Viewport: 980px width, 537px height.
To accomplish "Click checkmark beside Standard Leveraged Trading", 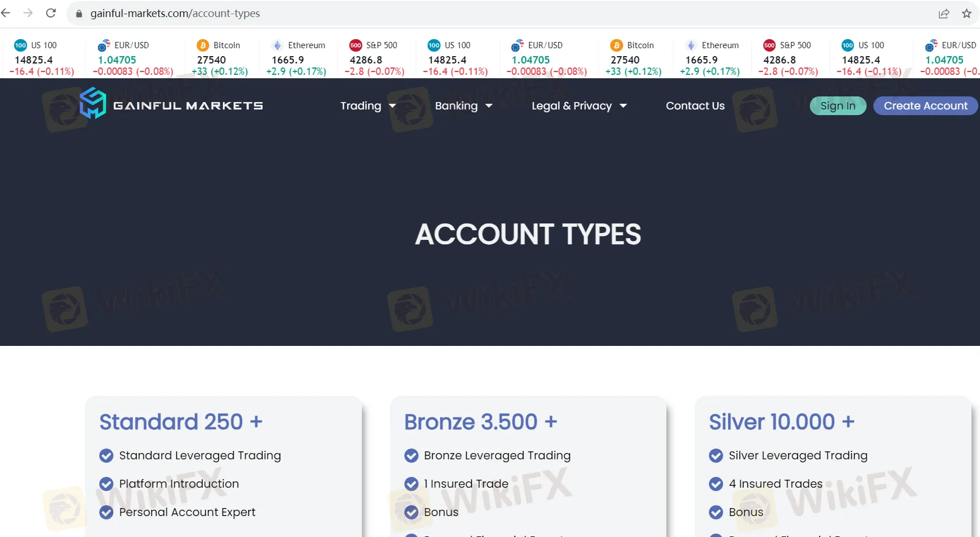I will pyautogui.click(x=106, y=455).
